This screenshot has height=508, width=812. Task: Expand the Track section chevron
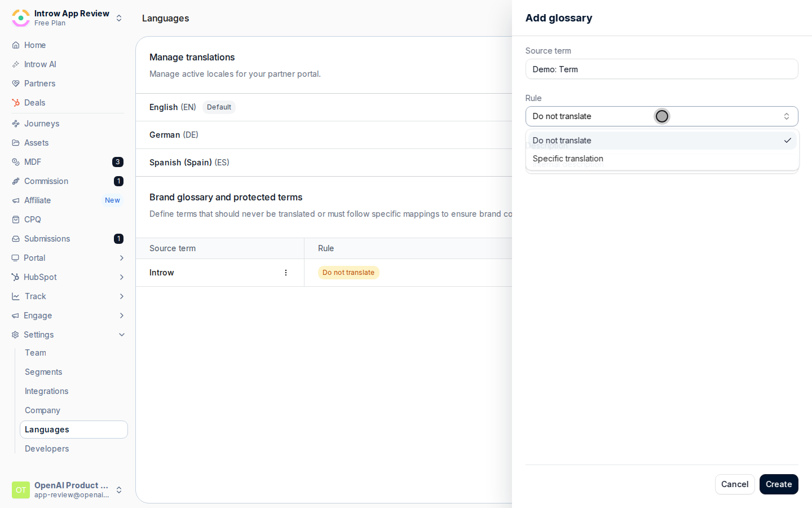click(122, 296)
